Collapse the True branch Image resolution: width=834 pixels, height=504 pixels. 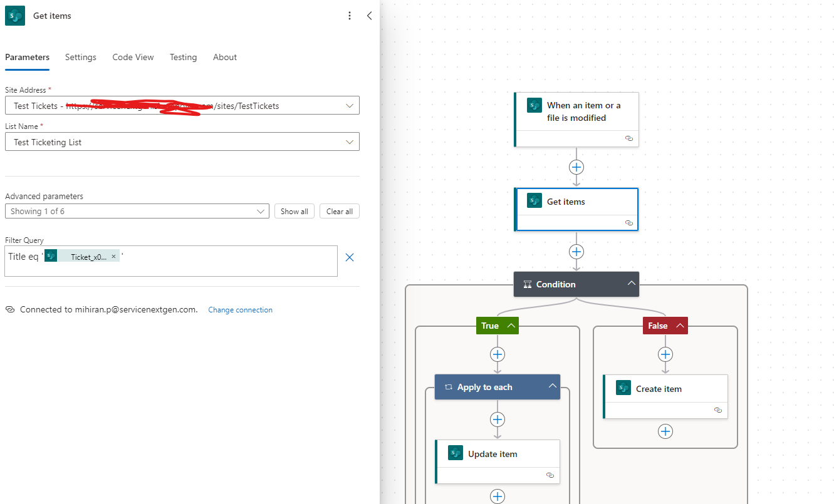tap(511, 326)
